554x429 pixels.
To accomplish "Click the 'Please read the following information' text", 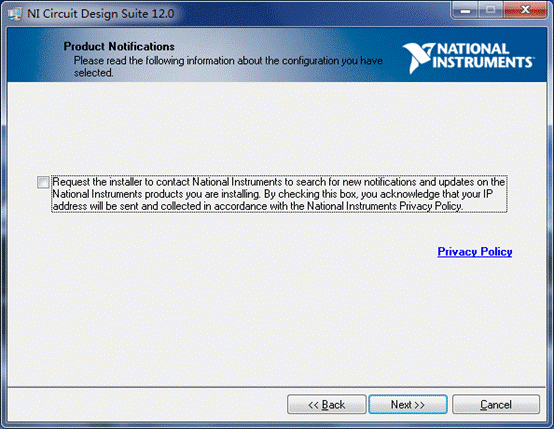I will 228,66.
